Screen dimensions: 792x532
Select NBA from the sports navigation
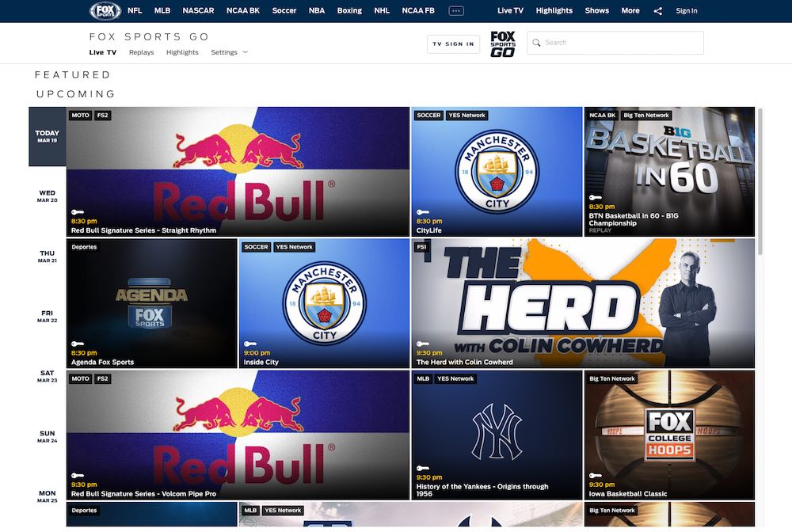pos(316,10)
